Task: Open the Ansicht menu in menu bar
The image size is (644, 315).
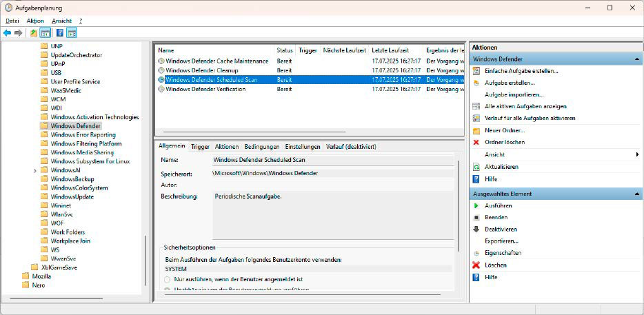Action: pyautogui.click(x=61, y=21)
